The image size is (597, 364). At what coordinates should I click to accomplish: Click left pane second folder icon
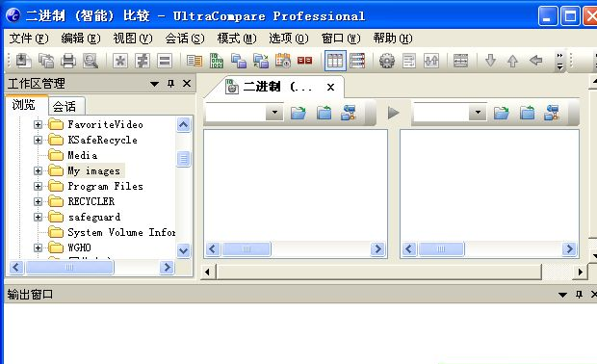click(324, 113)
